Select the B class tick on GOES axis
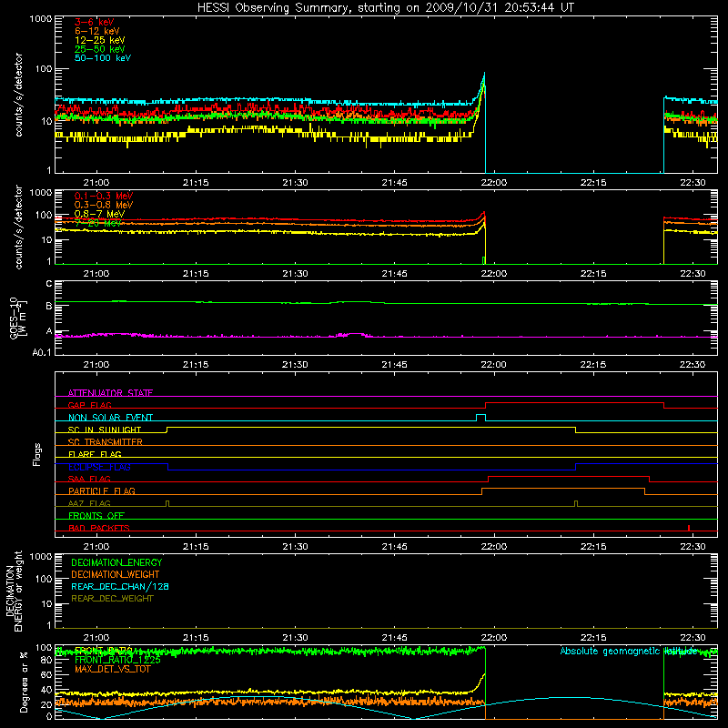Screen dimensions: 728x728 [x=49, y=306]
